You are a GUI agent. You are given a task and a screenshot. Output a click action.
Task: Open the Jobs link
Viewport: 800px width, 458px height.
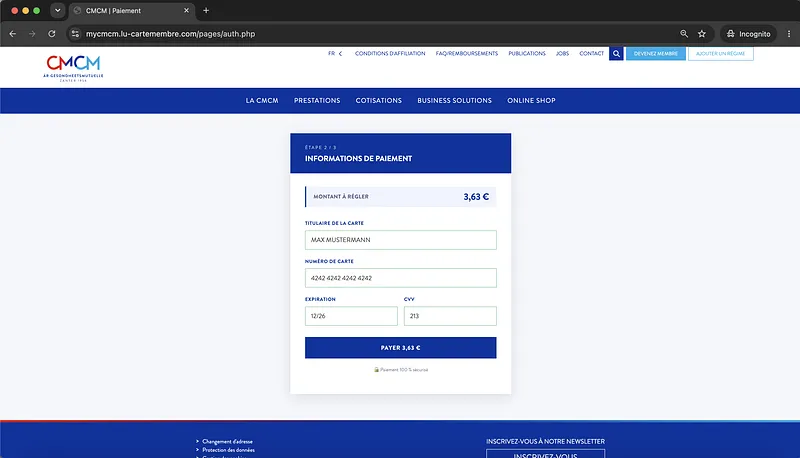pos(562,54)
